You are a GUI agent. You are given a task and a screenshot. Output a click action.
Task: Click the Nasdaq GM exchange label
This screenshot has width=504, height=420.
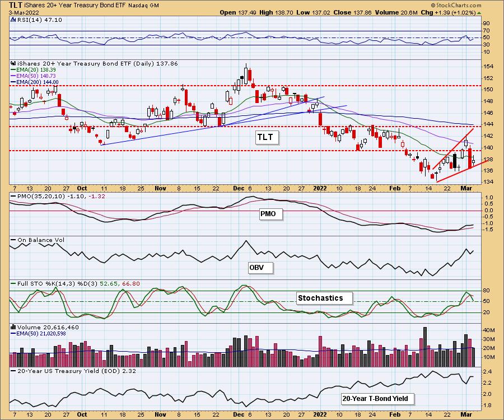[x=143, y=6]
